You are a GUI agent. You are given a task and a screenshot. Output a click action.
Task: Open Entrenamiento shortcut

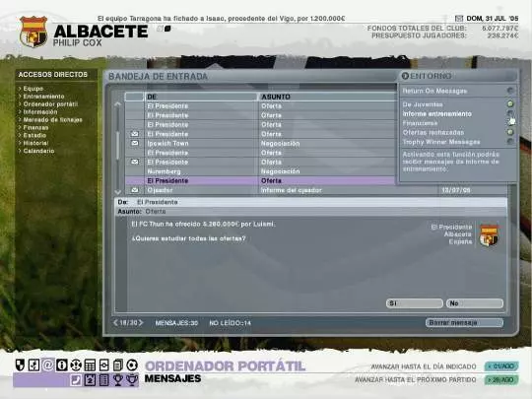pos(43,97)
